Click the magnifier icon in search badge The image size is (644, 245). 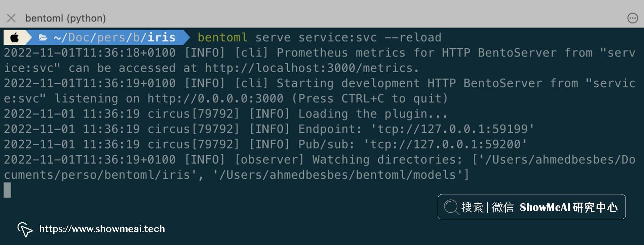point(452,207)
